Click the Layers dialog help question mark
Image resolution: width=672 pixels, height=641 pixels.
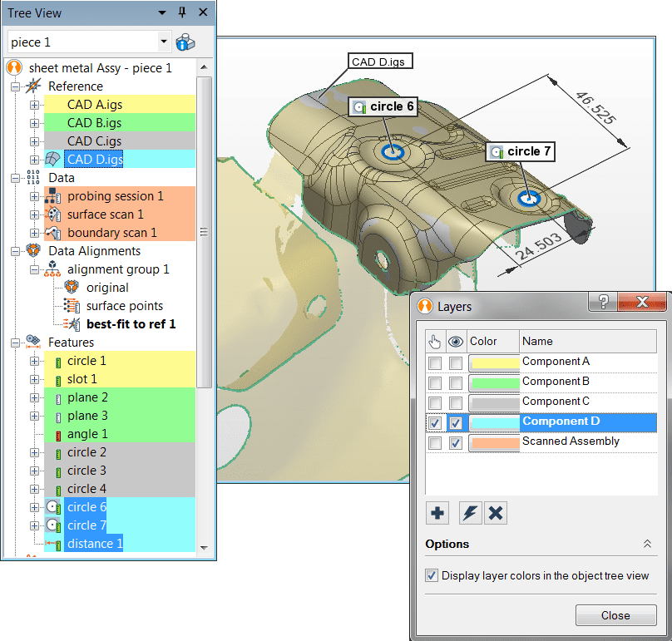(x=604, y=302)
